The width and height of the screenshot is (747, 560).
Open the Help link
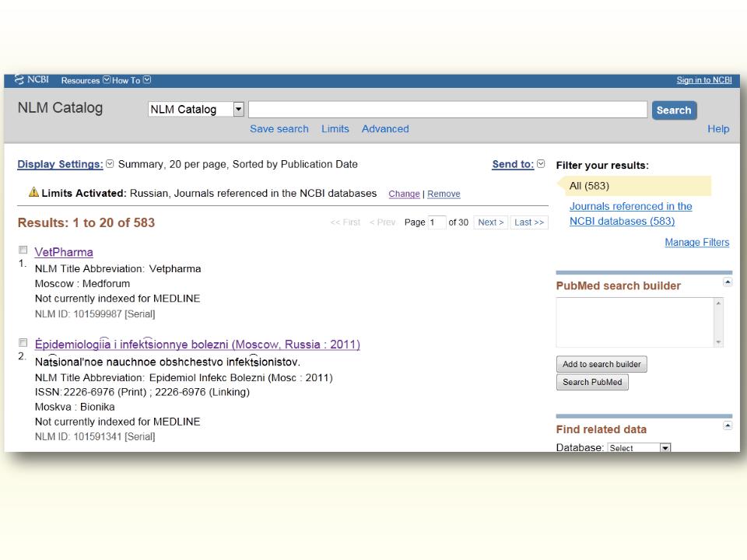coord(718,128)
